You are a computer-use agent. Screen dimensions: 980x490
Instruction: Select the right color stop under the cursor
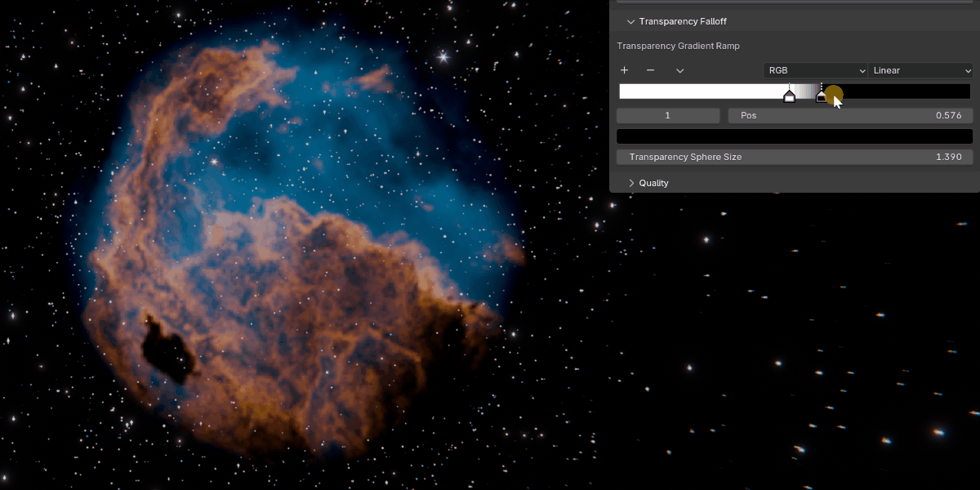point(822,96)
